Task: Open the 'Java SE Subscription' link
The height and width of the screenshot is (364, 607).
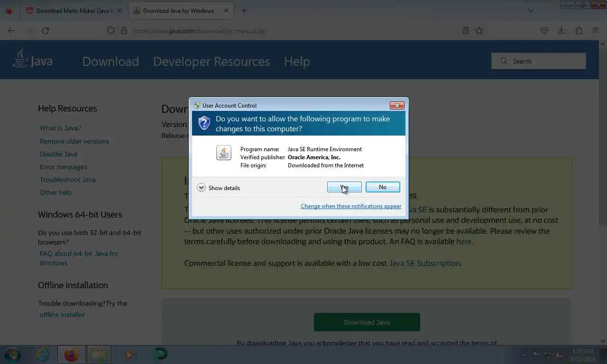Action: tap(424, 263)
